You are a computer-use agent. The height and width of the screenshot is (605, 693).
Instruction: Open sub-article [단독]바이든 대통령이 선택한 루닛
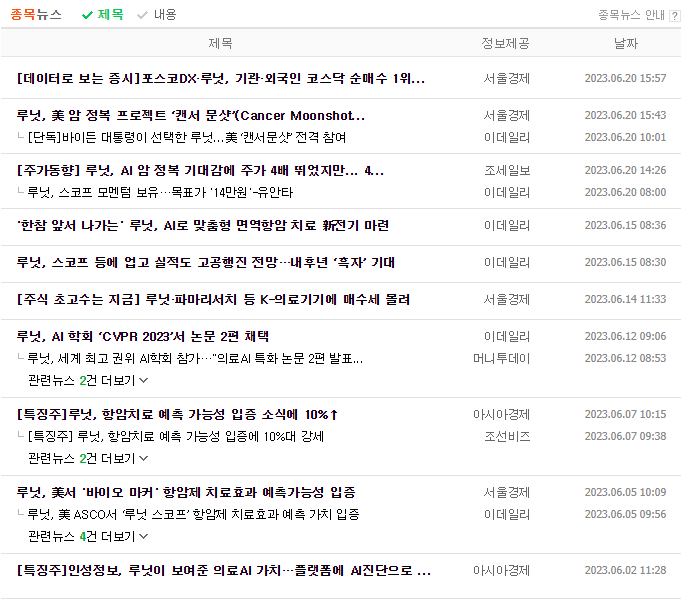coord(187,137)
